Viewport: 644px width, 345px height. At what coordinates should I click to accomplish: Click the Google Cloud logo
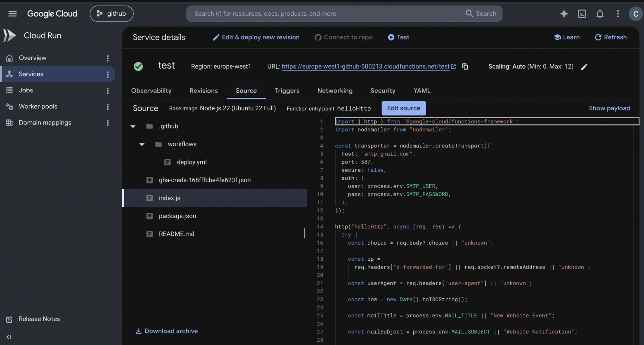(x=52, y=14)
